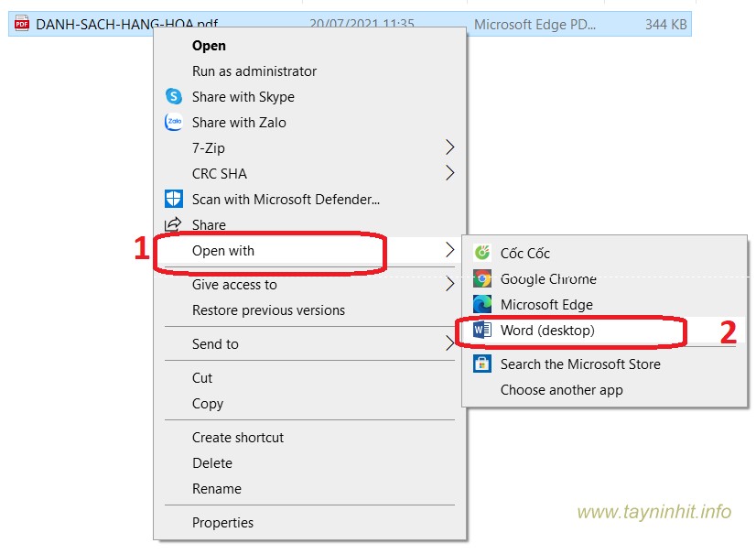Click the Google Chrome icon

pos(482,278)
